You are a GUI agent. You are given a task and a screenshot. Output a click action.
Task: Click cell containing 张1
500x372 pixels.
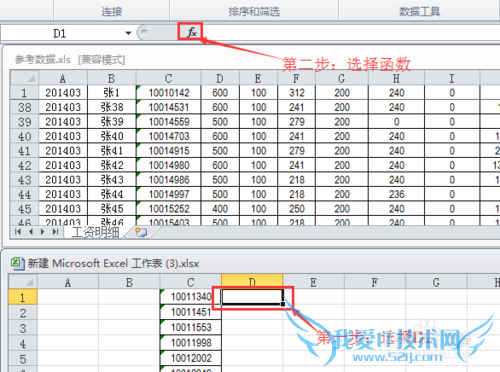pos(112,93)
